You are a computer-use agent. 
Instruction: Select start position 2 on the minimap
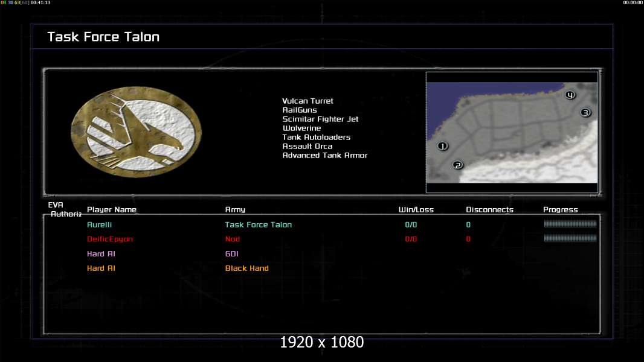(x=458, y=165)
